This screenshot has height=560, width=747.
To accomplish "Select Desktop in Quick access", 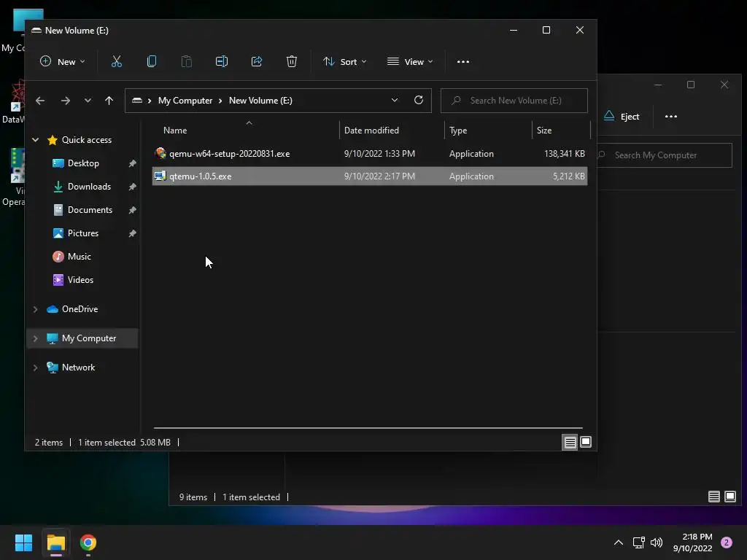I will point(83,163).
